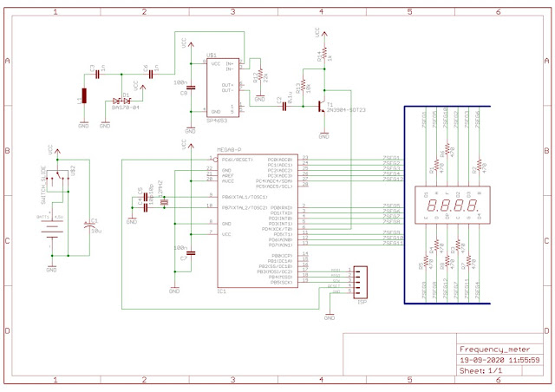This screenshot has width=555, height=392.
Task: Click transistor T1 2N3904 symbol
Action: point(322,106)
